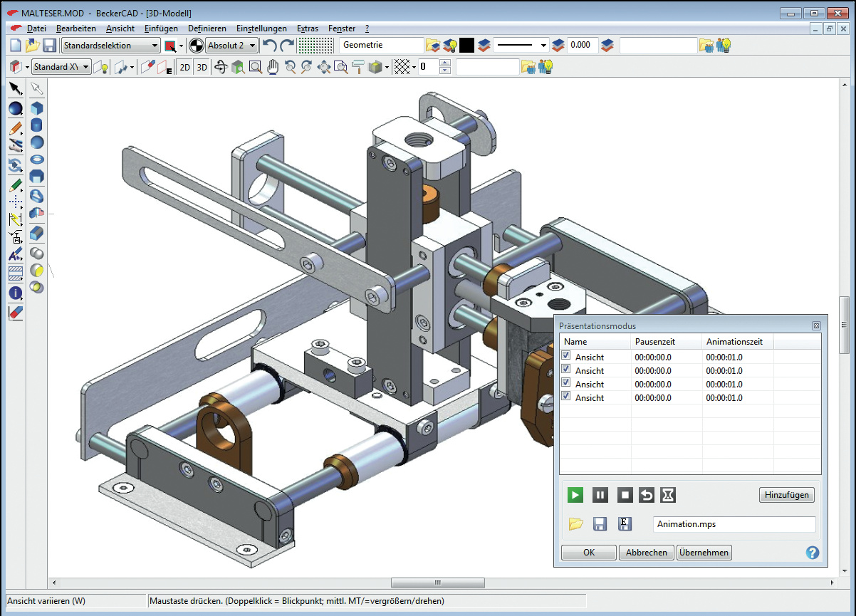Viewport: 856px width, 616px height.
Task: Click the undo arrow in toolbar
Action: click(270, 46)
